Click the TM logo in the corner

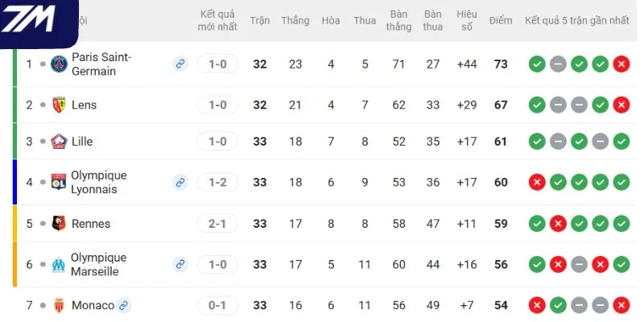29,19
